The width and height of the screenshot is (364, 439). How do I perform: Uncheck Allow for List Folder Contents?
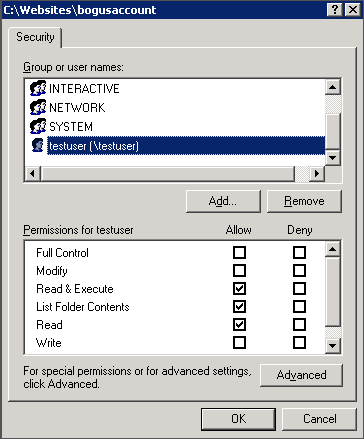coord(239,307)
